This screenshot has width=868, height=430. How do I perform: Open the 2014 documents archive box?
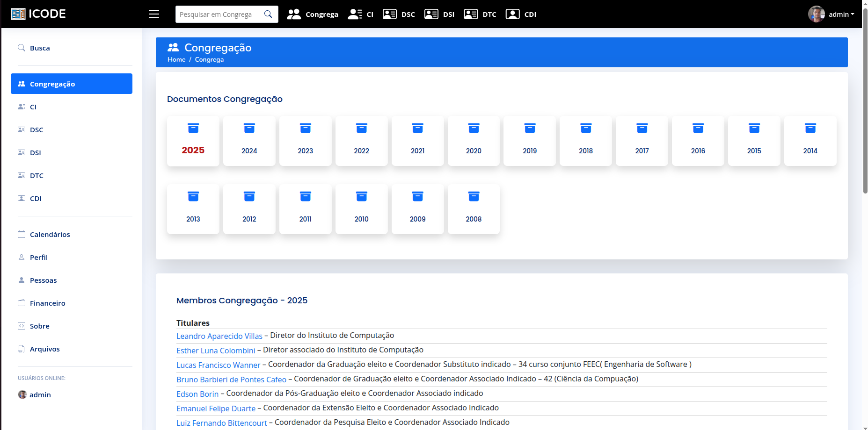pos(810,140)
